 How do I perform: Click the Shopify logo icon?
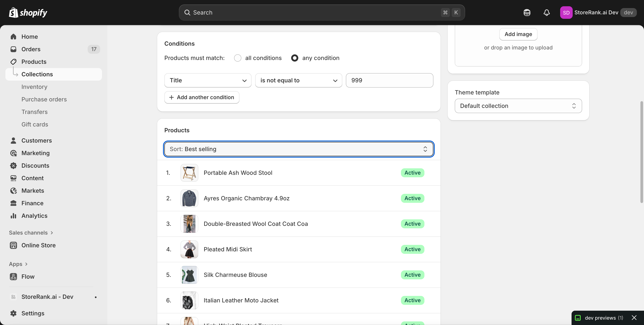pyautogui.click(x=13, y=13)
